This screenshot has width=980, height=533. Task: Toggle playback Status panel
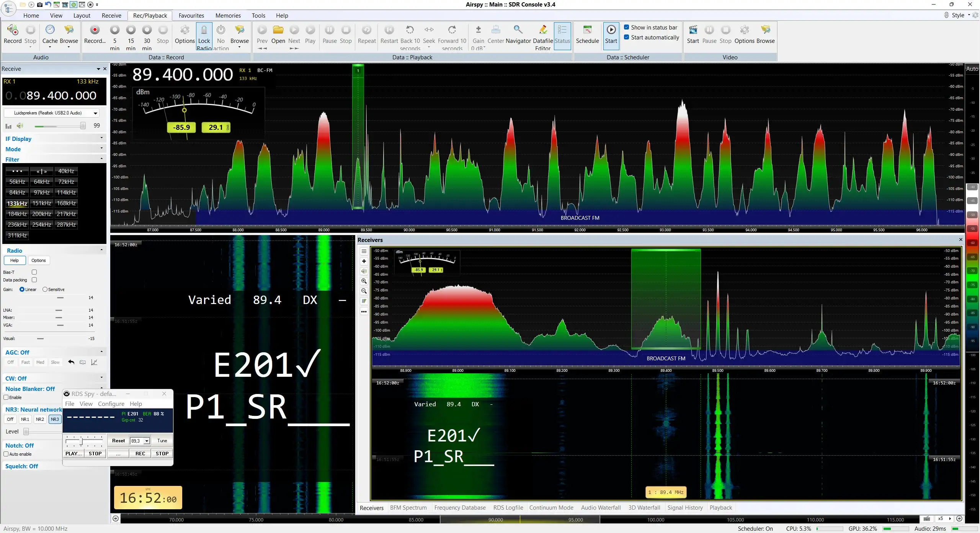click(562, 36)
